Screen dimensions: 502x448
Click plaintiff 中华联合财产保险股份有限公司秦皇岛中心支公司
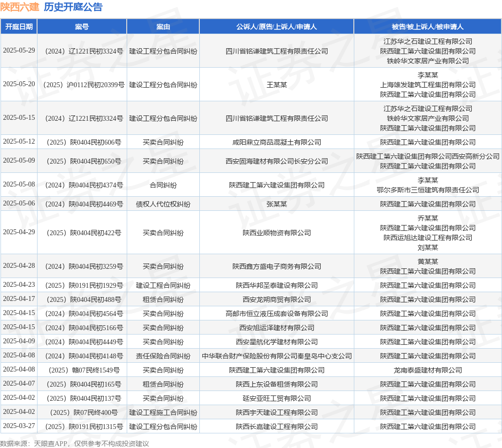277,356
